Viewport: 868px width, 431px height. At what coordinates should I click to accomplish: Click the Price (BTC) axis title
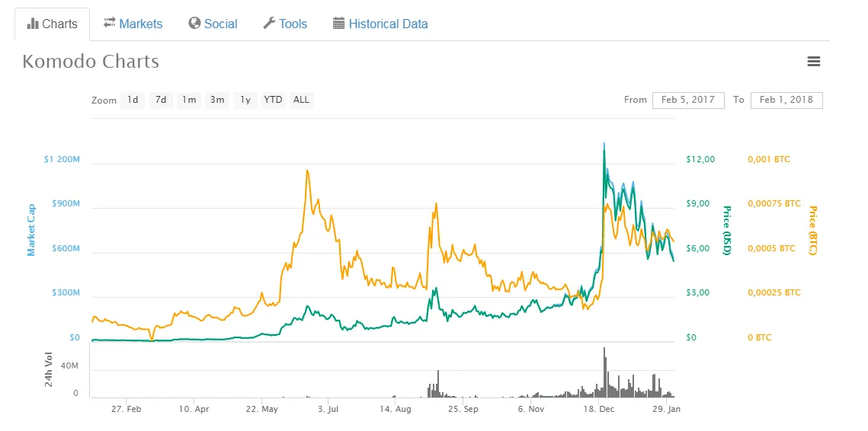(x=812, y=230)
